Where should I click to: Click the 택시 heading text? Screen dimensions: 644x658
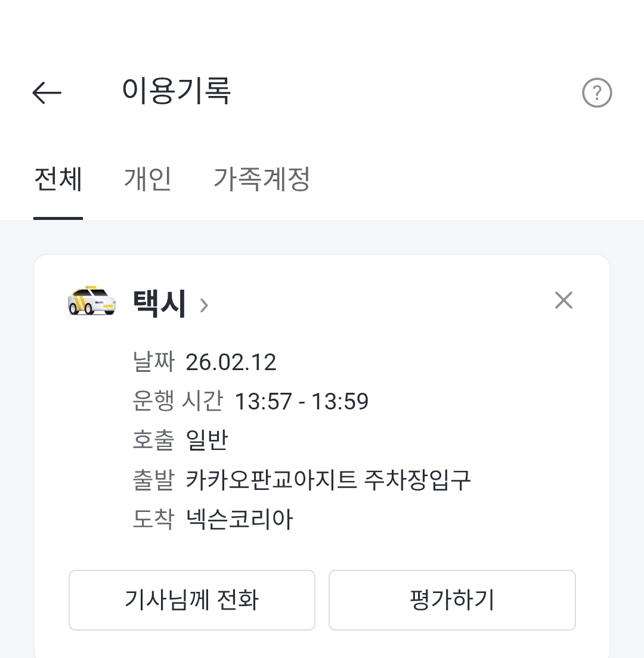point(159,303)
